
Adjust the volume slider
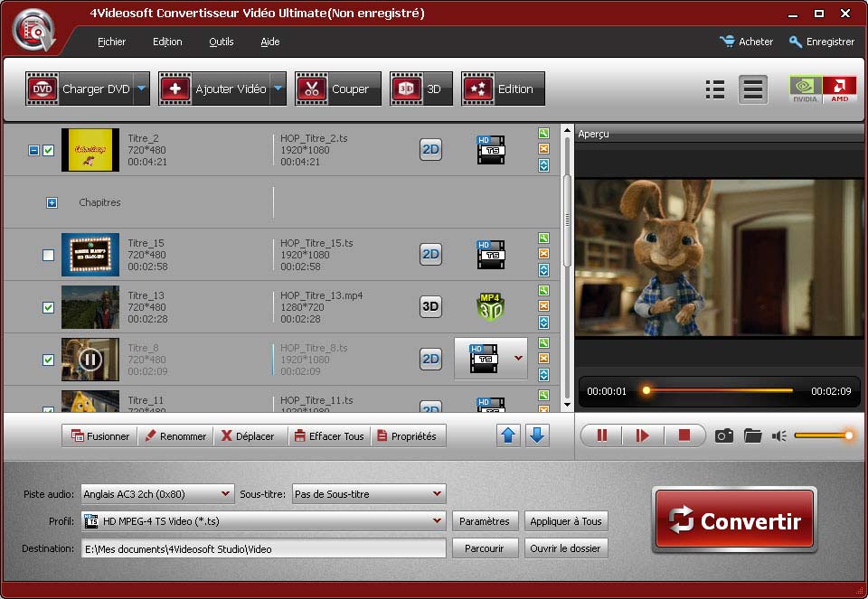[x=824, y=435]
